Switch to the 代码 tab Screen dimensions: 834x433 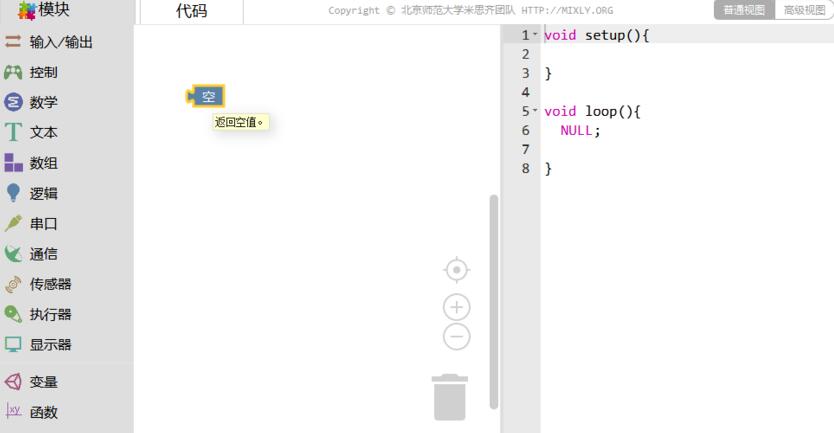point(191,12)
